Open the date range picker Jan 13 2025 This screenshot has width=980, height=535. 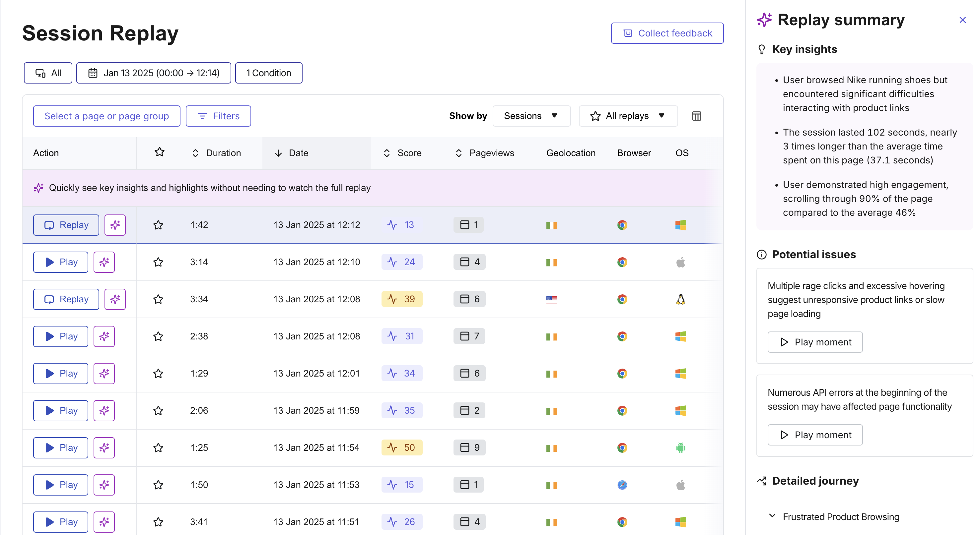coord(154,73)
